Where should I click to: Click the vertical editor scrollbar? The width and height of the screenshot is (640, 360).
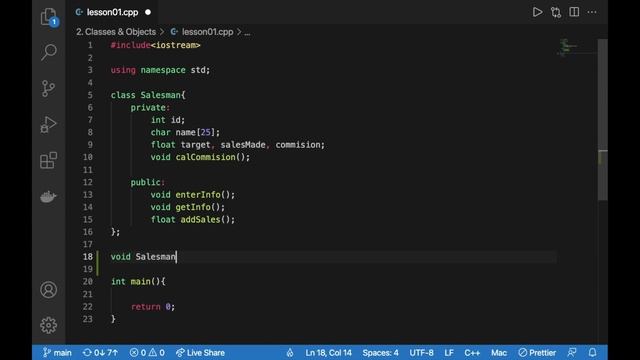(x=602, y=120)
